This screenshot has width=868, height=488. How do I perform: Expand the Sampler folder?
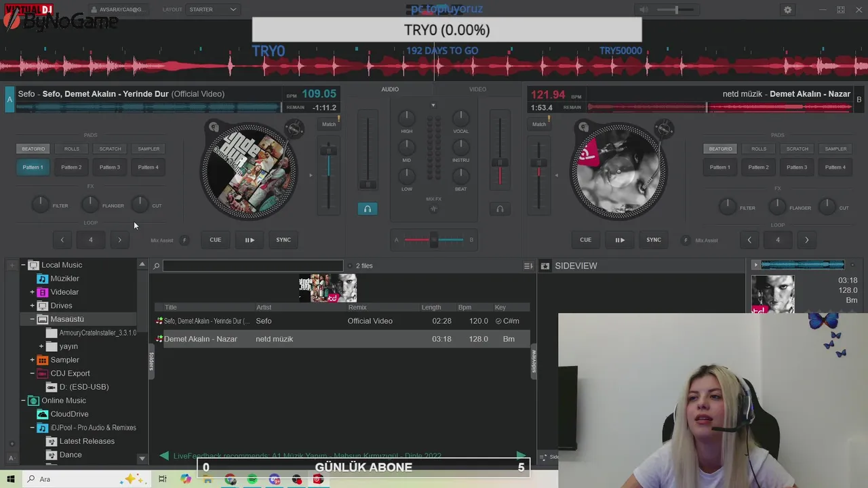[32, 360]
